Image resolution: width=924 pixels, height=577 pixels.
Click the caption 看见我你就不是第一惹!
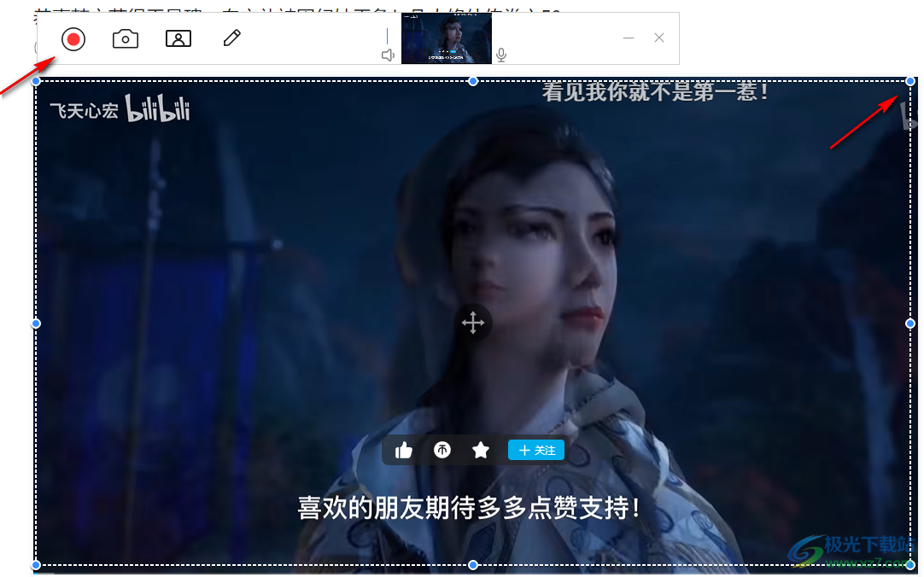(655, 92)
